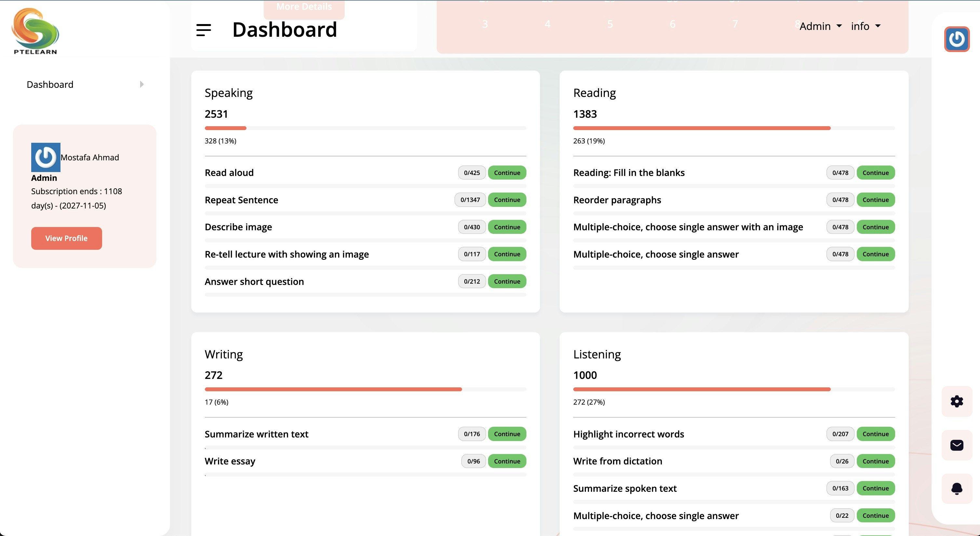Image resolution: width=980 pixels, height=536 pixels.
Task: Continue Listening Multiple-choice, choose single answer
Action: (875, 516)
